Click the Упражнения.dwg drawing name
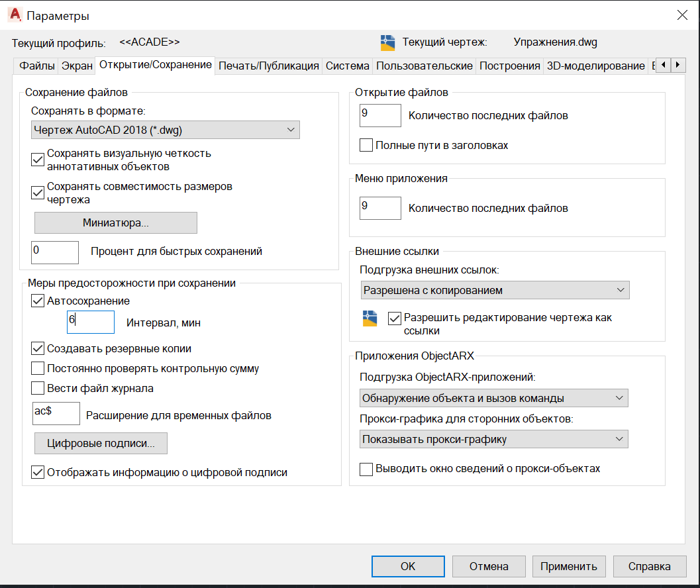The image size is (700, 588). (x=556, y=42)
